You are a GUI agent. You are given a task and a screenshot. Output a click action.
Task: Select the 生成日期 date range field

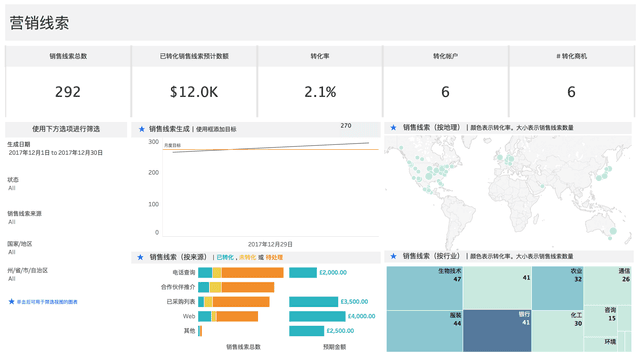click(56, 153)
